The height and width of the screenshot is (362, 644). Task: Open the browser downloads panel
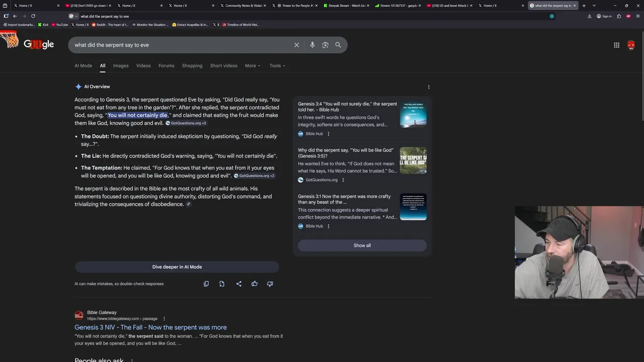(589, 16)
